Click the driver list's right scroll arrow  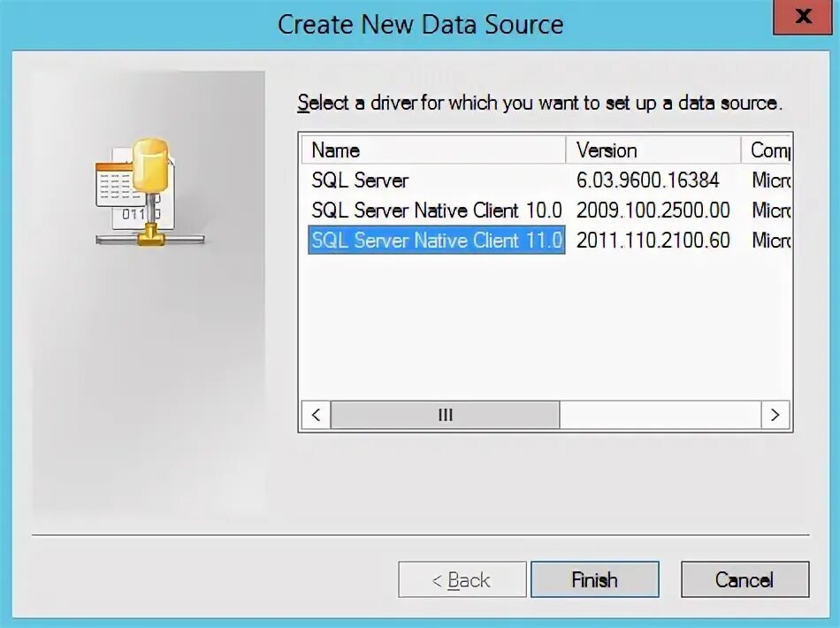[x=775, y=415]
